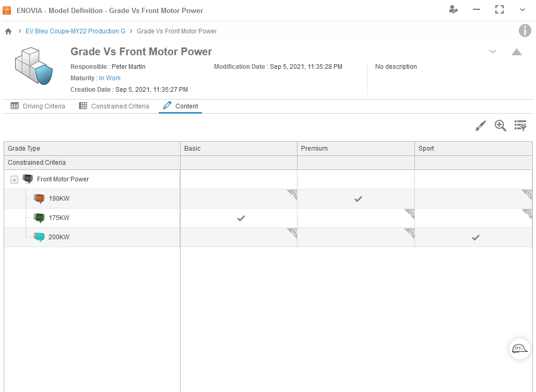Open the help assistant hat icon
The image size is (536, 392).
[519, 349]
